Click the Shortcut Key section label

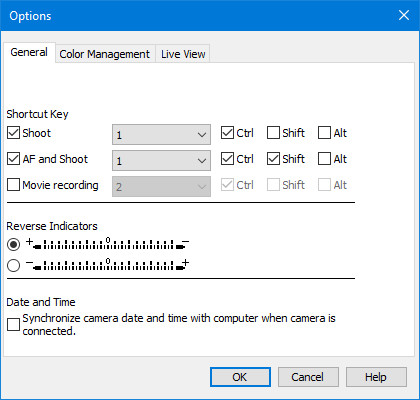[x=37, y=114]
